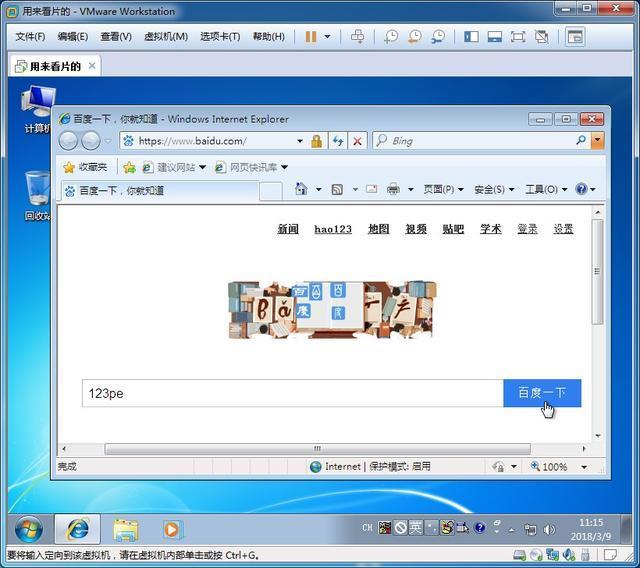Revert to the previous snapshot
The image size is (640, 568).
click(415, 37)
